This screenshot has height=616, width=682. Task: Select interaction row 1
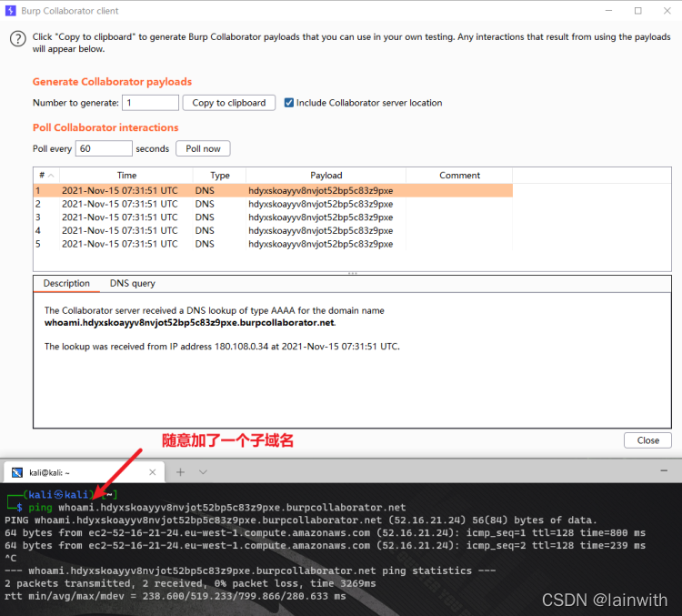(273, 191)
